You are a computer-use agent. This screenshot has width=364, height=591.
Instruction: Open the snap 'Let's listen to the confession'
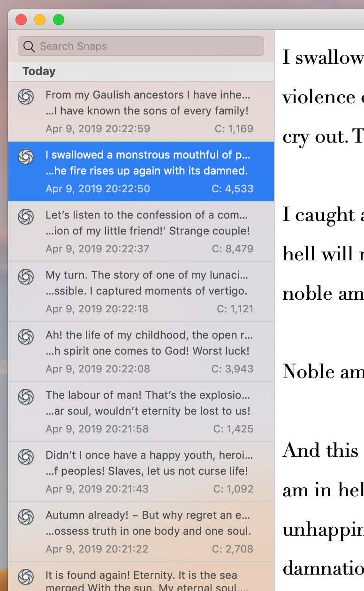click(148, 232)
